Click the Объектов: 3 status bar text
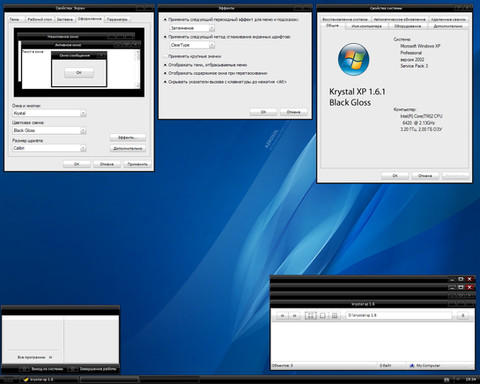Image resolution: width=480 pixels, height=384 pixels. click(282, 366)
